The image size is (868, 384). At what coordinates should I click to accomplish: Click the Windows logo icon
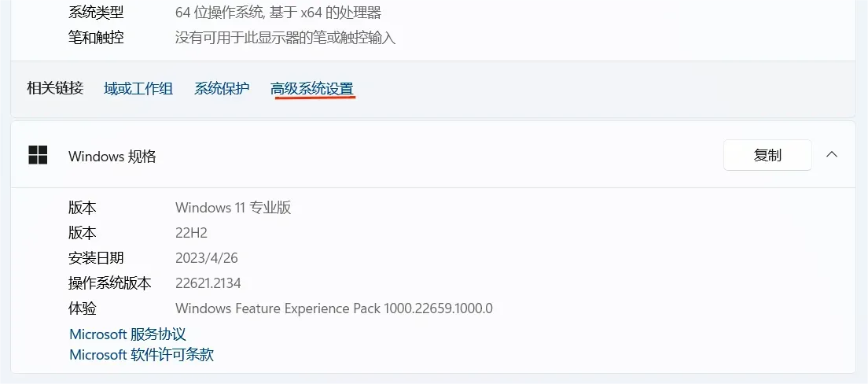(x=38, y=155)
